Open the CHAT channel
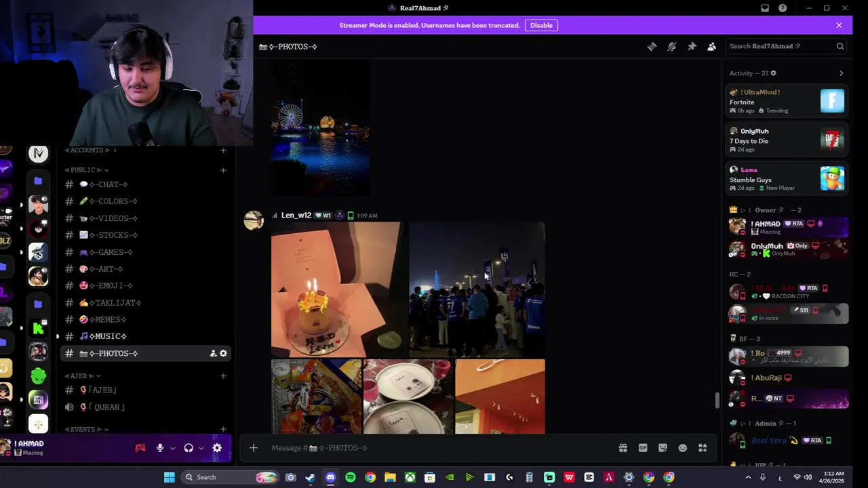 coord(146,184)
